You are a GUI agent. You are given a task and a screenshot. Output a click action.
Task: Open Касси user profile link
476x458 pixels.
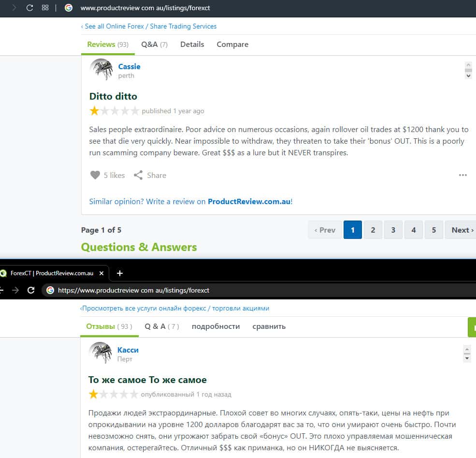[x=128, y=350]
